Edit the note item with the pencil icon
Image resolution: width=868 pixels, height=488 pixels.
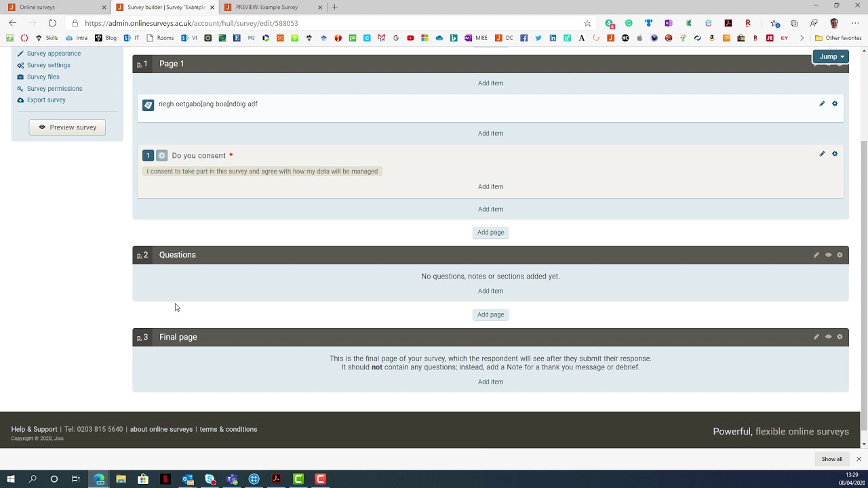tap(822, 104)
